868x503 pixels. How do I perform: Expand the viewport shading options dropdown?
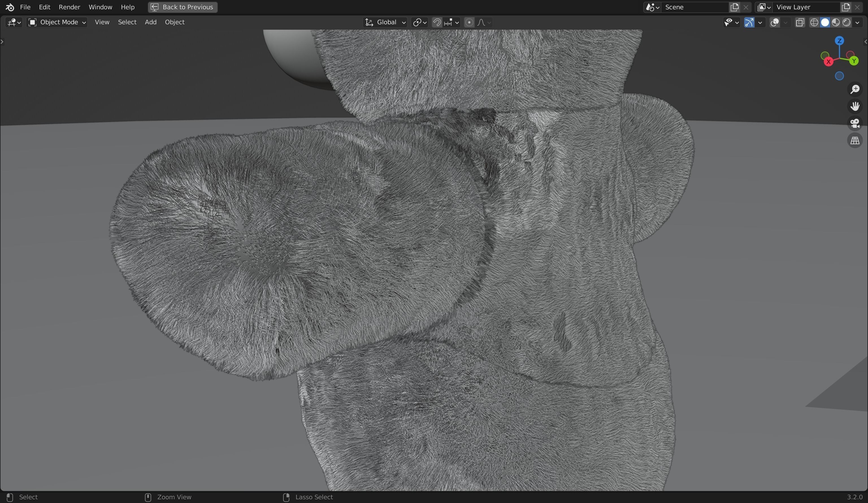pos(857,22)
